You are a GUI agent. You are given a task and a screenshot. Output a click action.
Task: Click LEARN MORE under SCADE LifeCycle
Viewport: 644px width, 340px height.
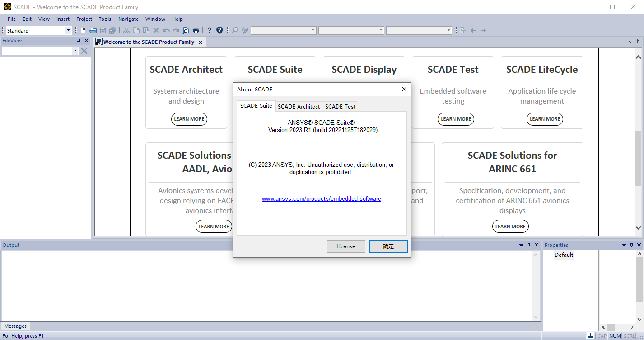545,119
